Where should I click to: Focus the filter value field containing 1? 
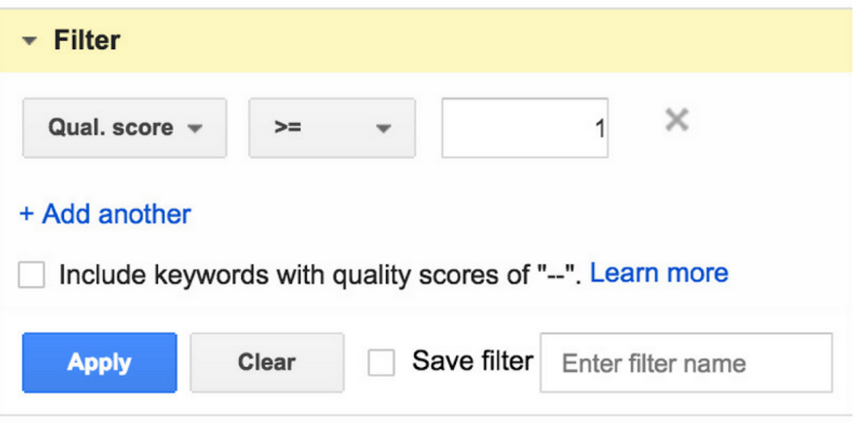pyautogui.click(x=524, y=128)
